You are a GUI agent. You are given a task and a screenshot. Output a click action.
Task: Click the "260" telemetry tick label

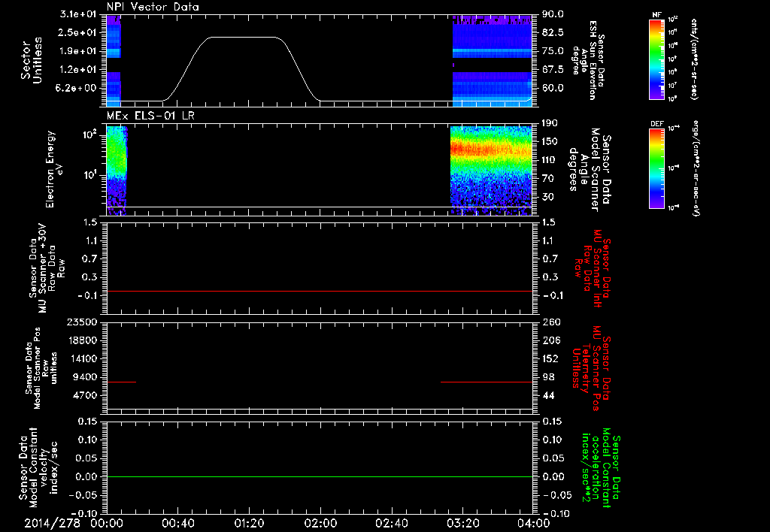click(x=550, y=322)
